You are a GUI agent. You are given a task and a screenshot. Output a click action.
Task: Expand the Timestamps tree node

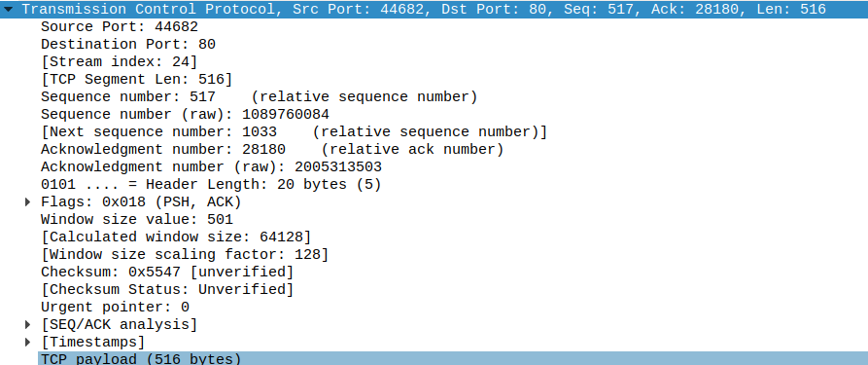point(27,342)
